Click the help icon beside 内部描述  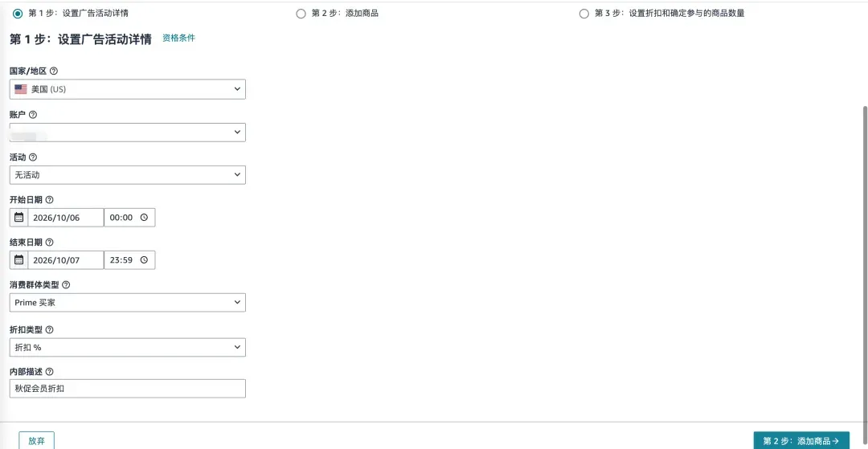(x=49, y=372)
